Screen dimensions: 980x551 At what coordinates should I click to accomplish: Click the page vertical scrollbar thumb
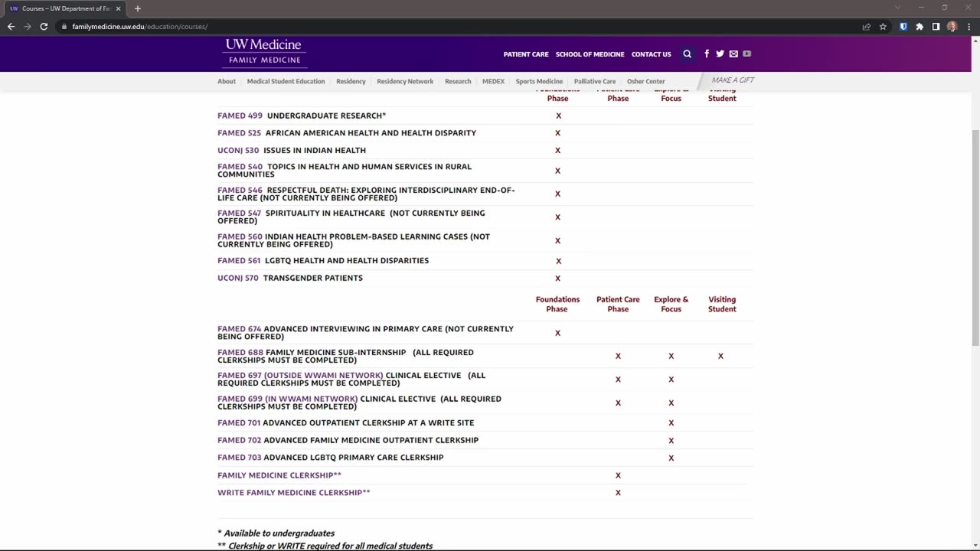point(975,237)
